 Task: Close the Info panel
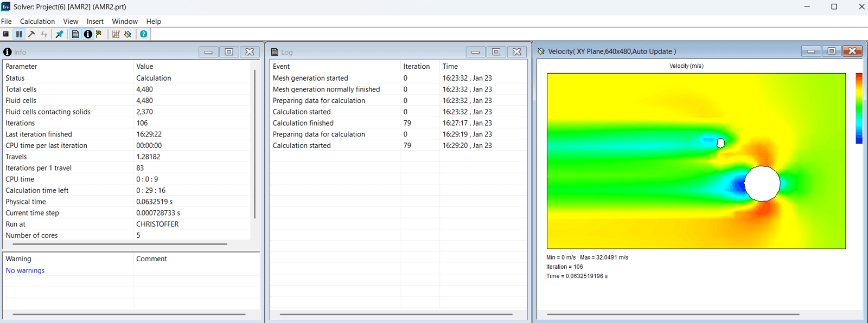(250, 52)
